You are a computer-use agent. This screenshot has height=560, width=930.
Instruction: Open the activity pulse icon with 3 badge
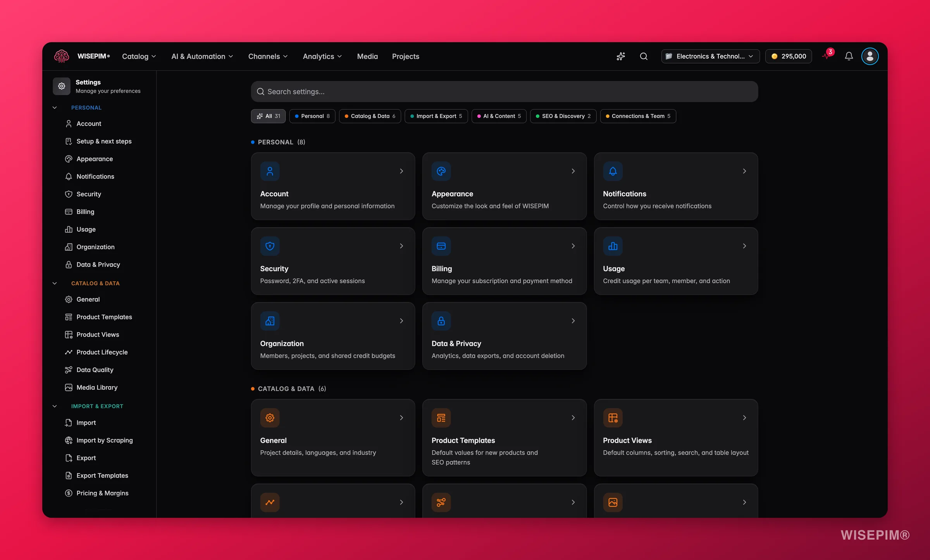click(827, 55)
